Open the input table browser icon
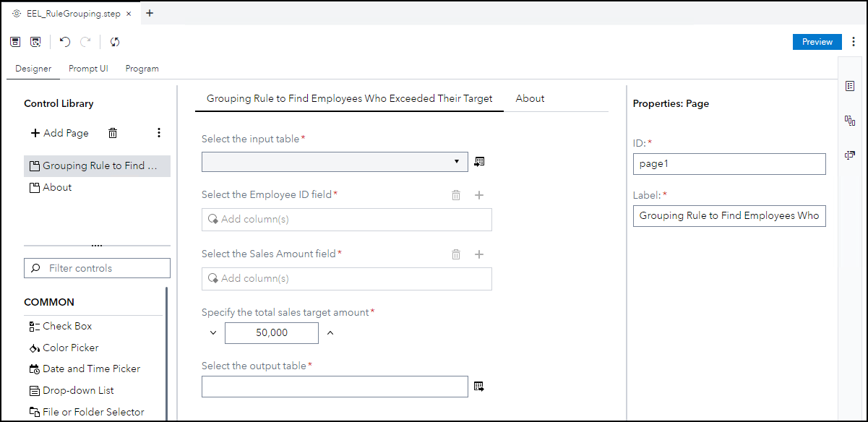Screen dimensions: 868x422 coord(479,162)
